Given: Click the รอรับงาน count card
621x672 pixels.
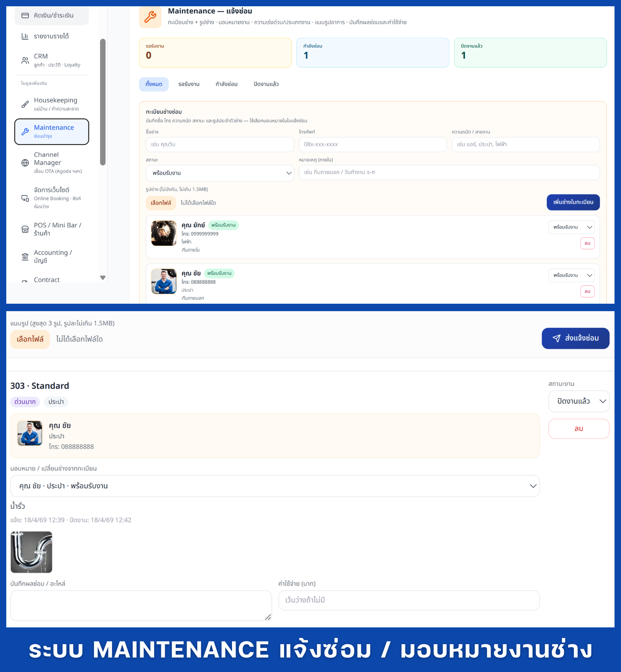Looking at the screenshot, I should (215, 53).
